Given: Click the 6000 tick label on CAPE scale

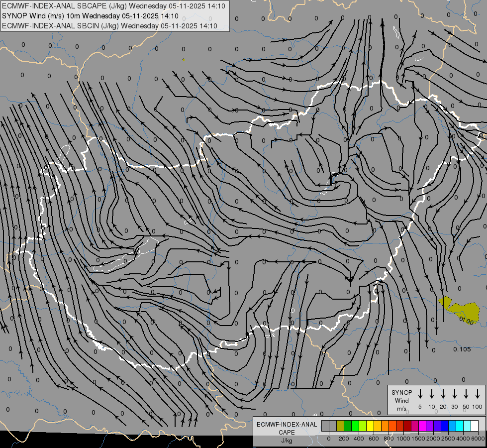Looking at the screenshot, I should (x=478, y=439).
